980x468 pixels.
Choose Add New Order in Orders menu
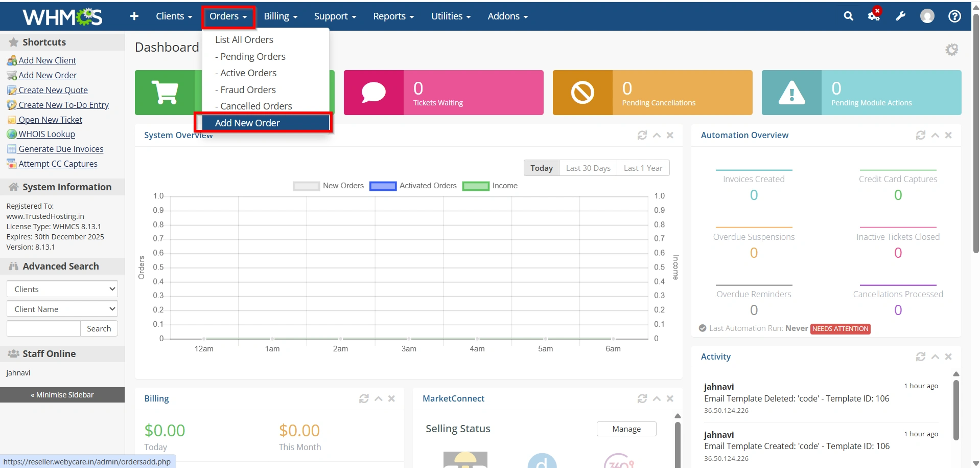(x=266, y=123)
